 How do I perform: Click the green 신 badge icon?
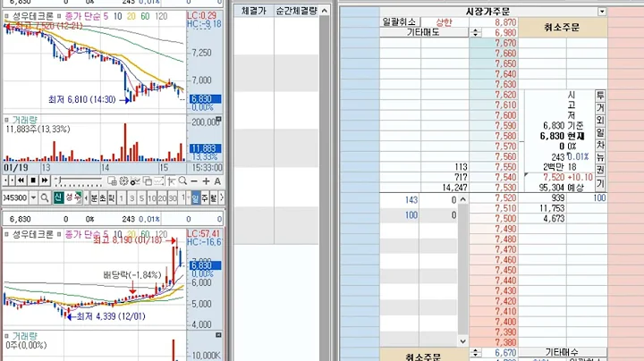(x=58, y=197)
